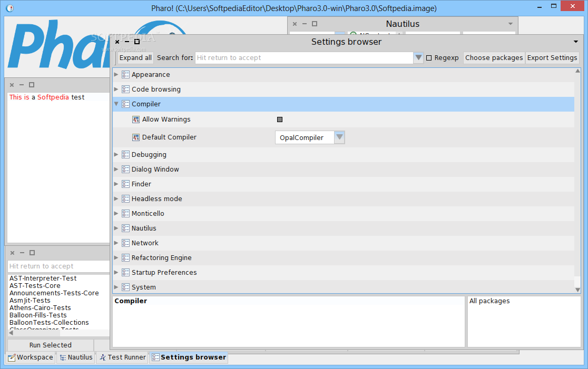
Task: Toggle the Allow Warnings checkbox
Action: [x=280, y=119]
